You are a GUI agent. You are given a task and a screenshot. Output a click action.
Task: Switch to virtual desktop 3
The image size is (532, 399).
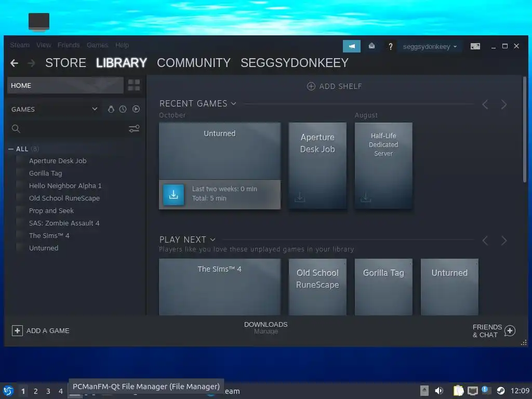point(48,391)
